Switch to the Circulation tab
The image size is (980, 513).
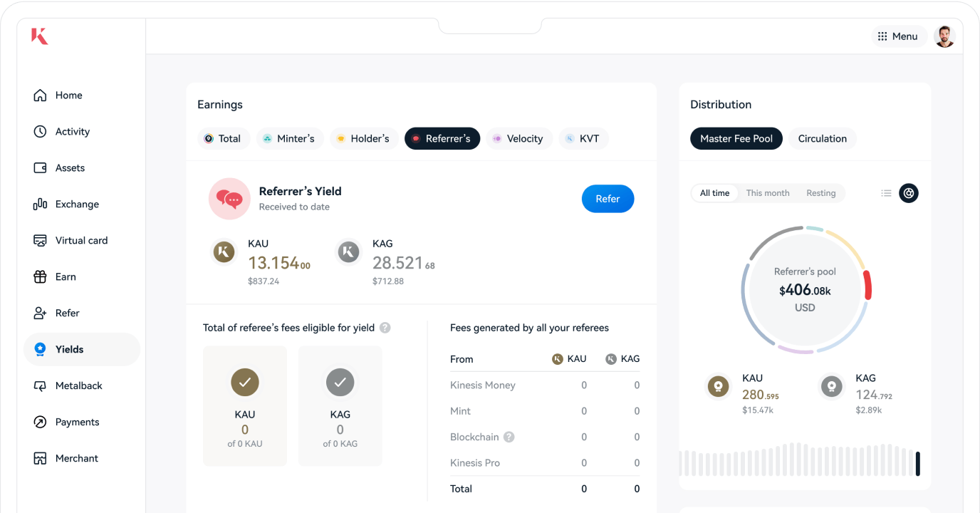click(823, 139)
